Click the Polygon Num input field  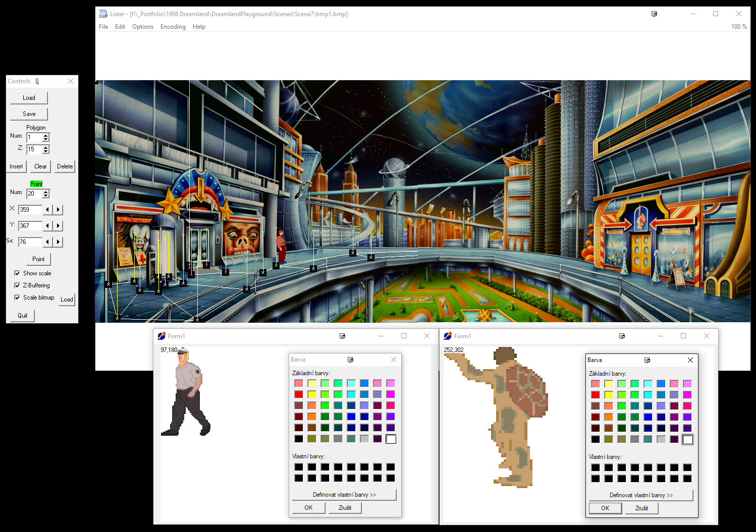point(34,137)
